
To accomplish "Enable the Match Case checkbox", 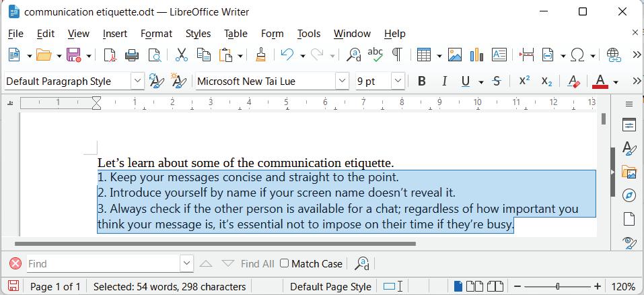I will pyautogui.click(x=284, y=263).
